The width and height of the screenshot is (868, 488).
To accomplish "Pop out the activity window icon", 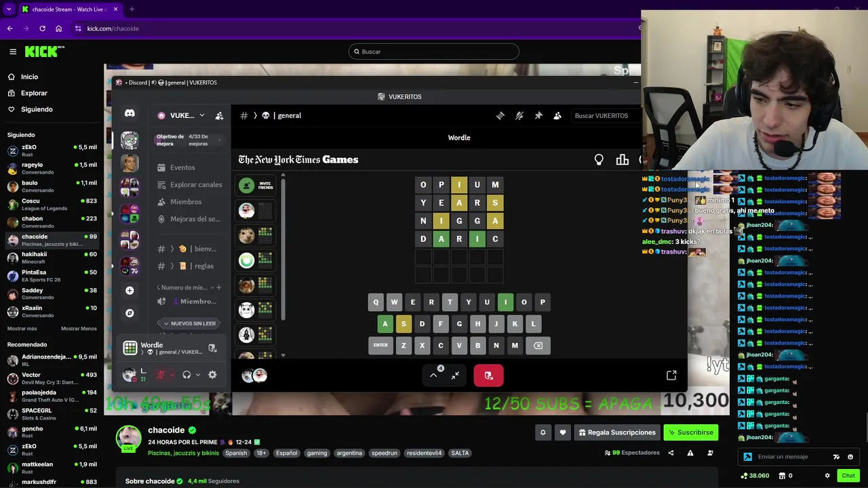I will [x=671, y=375].
